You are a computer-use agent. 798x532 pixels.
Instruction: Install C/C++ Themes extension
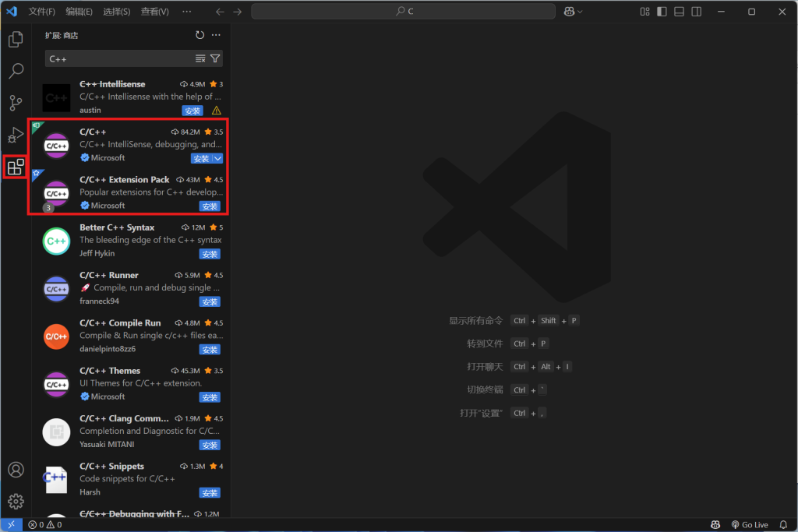tap(210, 398)
